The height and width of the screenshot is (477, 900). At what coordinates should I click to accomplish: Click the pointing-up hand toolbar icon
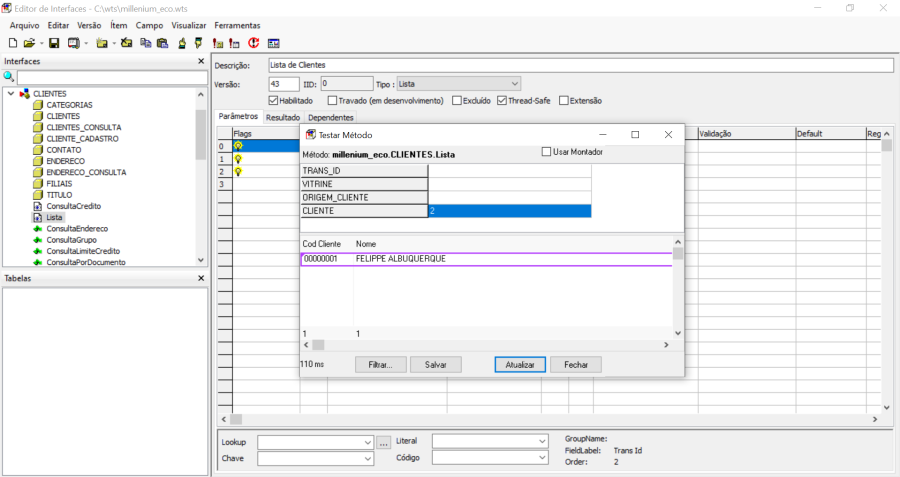point(183,43)
